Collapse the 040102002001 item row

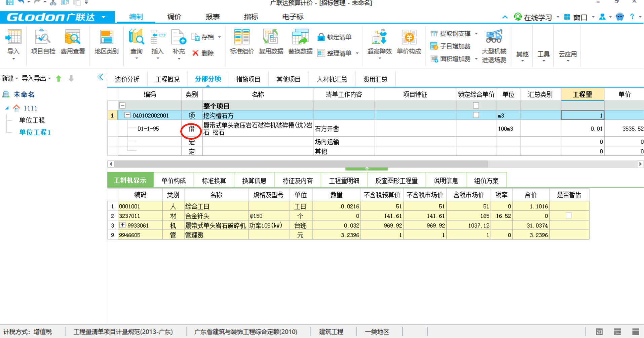click(x=127, y=115)
